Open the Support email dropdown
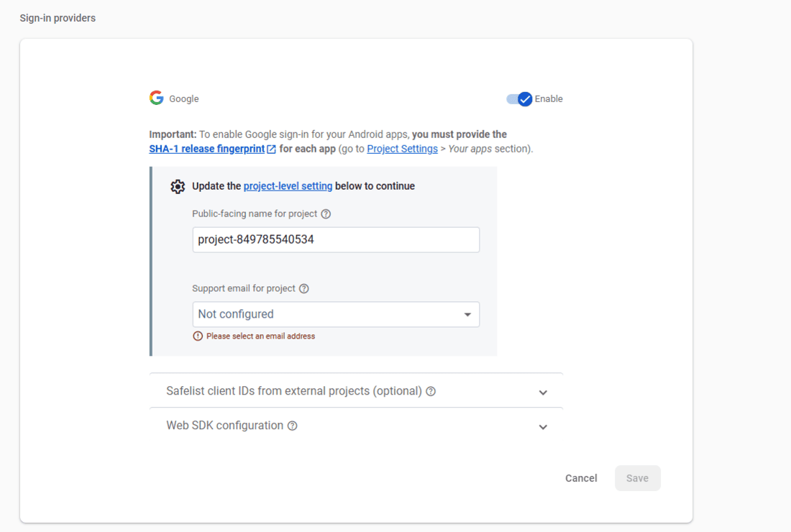Screen dimensions: 791x532 (x=336, y=315)
